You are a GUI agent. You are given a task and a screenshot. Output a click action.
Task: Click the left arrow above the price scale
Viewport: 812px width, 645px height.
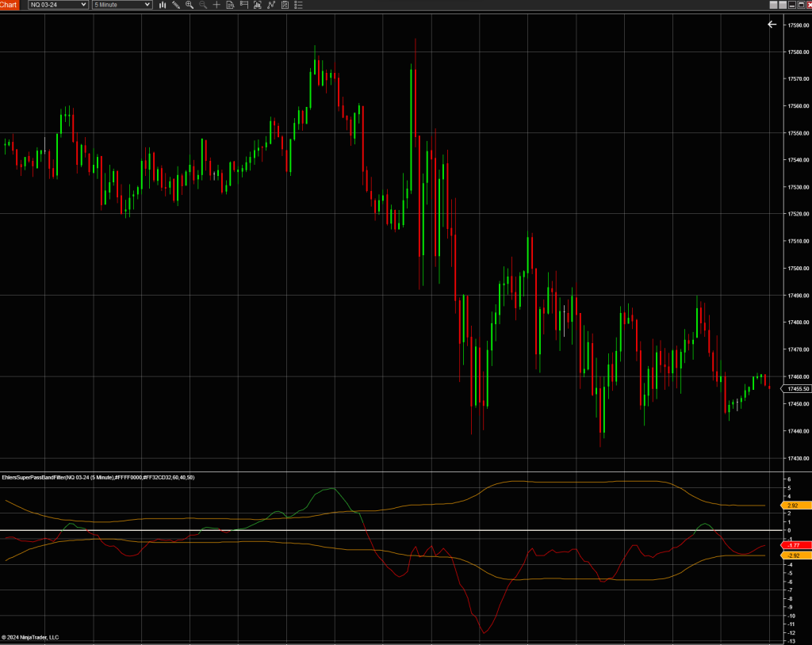[x=772, y=25]
